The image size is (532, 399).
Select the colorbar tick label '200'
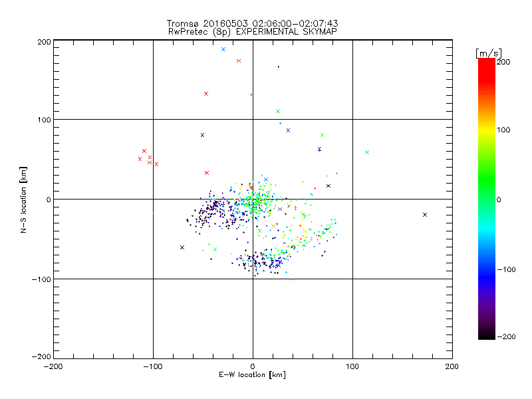click(x=503, y=62)
